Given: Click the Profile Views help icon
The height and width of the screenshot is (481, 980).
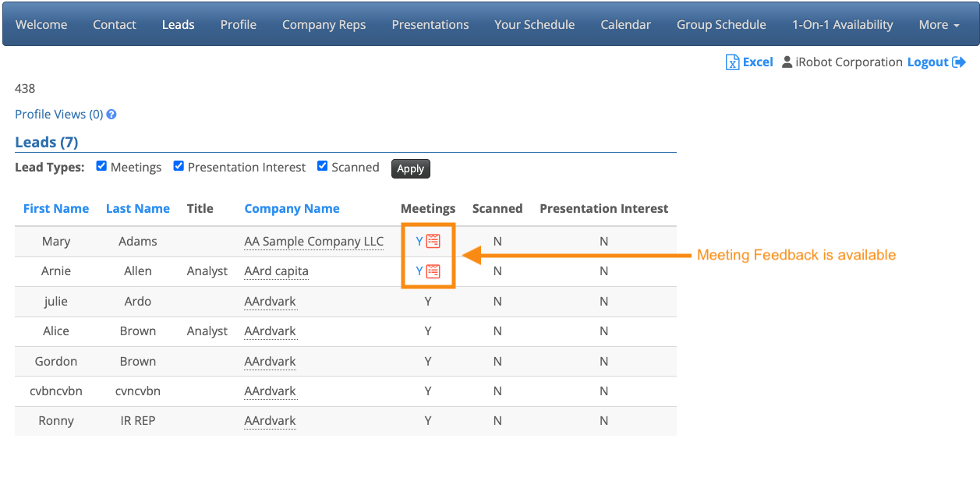Looking at the screenshot, I should [x=111, y=115].
